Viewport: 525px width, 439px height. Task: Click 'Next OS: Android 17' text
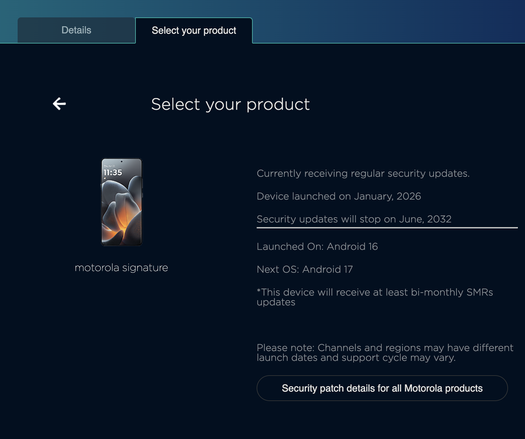[305, 269]
